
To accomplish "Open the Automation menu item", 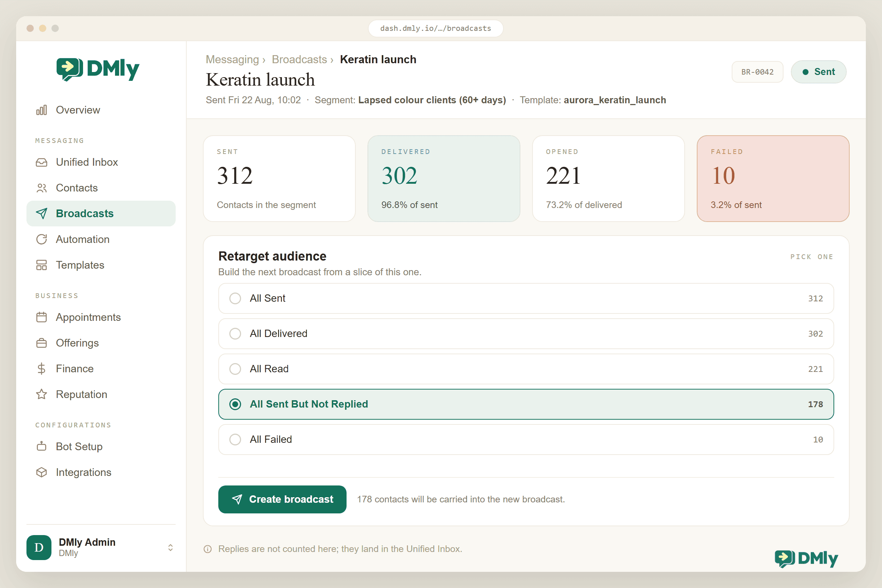I will click(101, 239).
